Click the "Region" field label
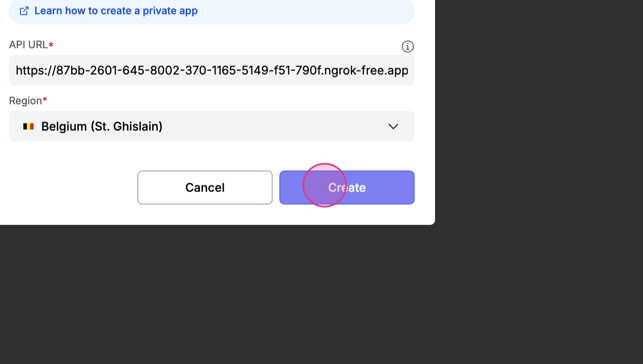The image size is (643, 364). click(25, 101)
